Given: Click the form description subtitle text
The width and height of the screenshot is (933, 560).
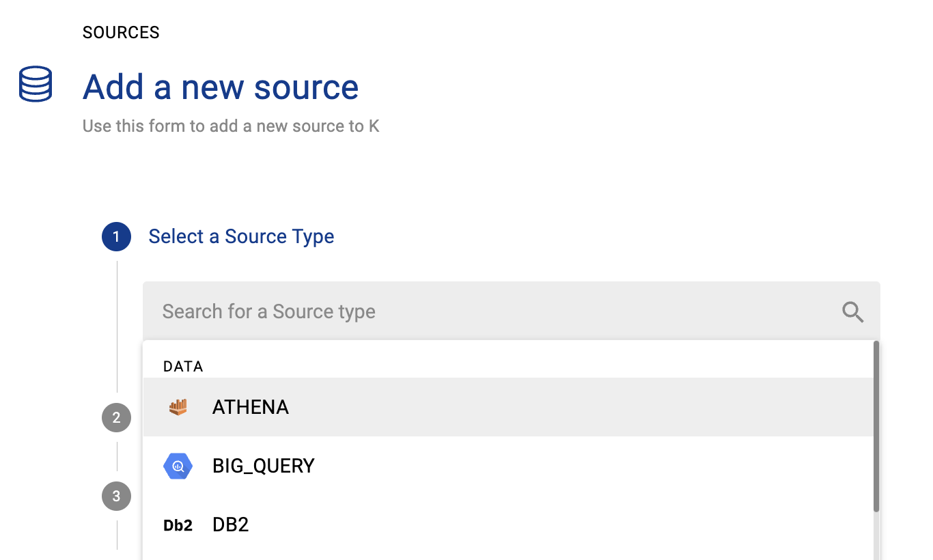Looking at the screenshot, I should pos(231,126).
